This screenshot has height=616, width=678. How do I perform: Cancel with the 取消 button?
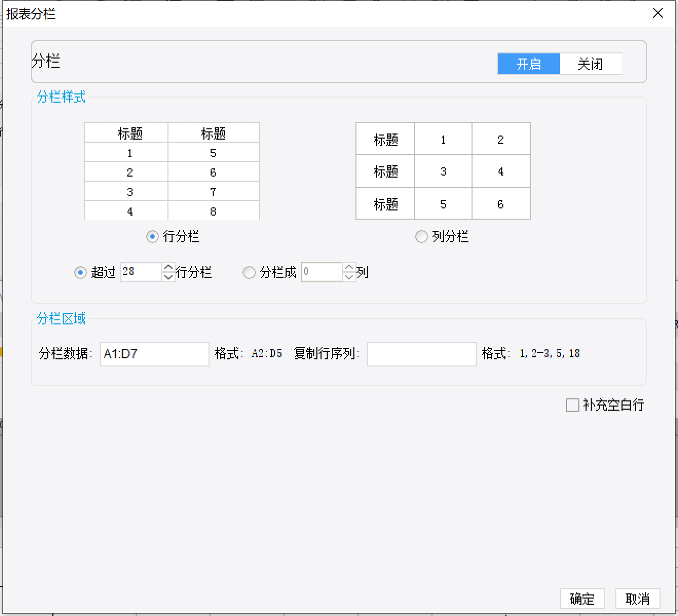click(637, 599)
